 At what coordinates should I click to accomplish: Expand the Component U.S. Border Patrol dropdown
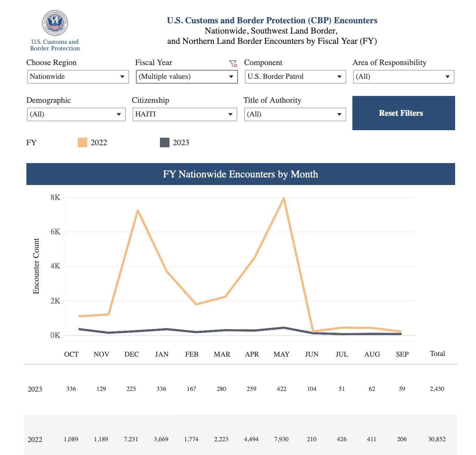[x=295, y=77]
